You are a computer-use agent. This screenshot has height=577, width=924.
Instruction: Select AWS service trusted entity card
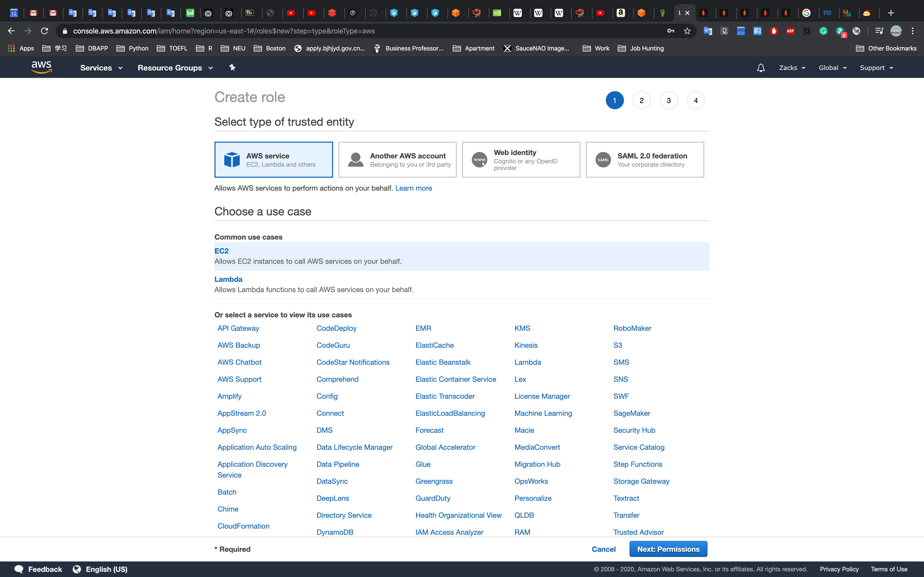pyautogui.click(x=273, y=159)
